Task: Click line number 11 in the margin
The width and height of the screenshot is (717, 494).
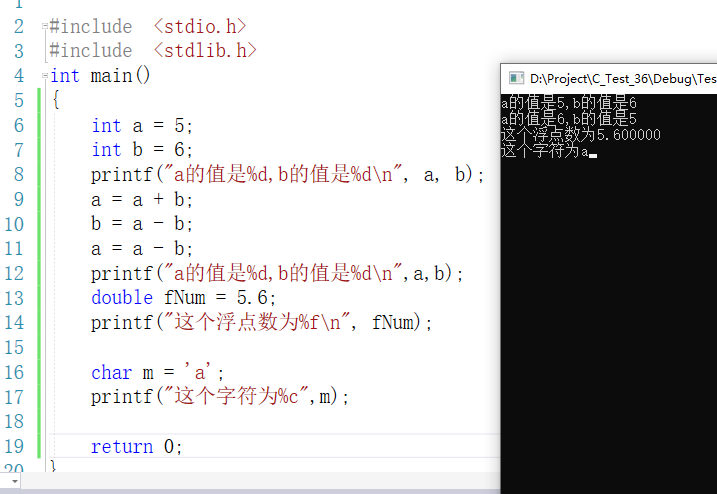Action: coord(14,249)
